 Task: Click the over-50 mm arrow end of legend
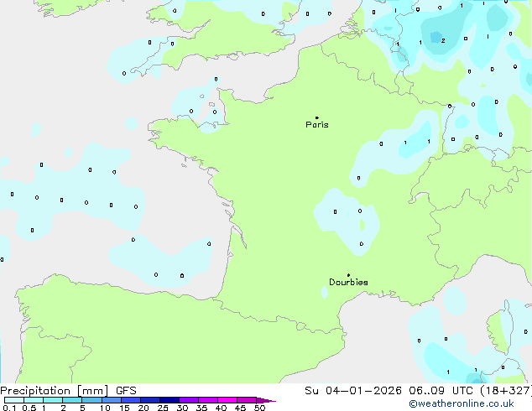[x=266, y=400]
